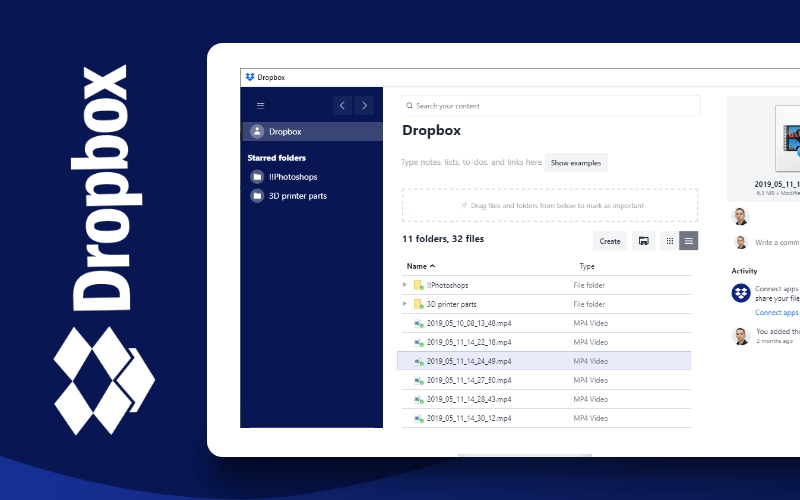Click the Write a comment field
The image size is (800, 500).
click(x=777, y=242)
